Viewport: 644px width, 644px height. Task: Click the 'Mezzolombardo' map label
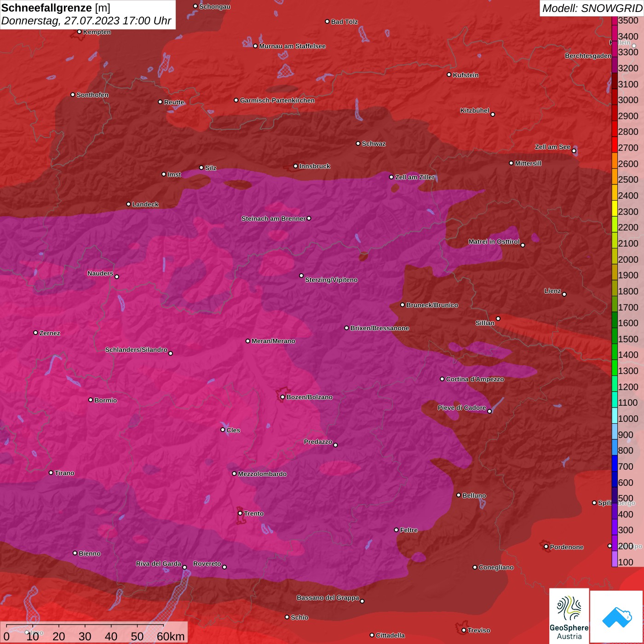tap(262, 474)
